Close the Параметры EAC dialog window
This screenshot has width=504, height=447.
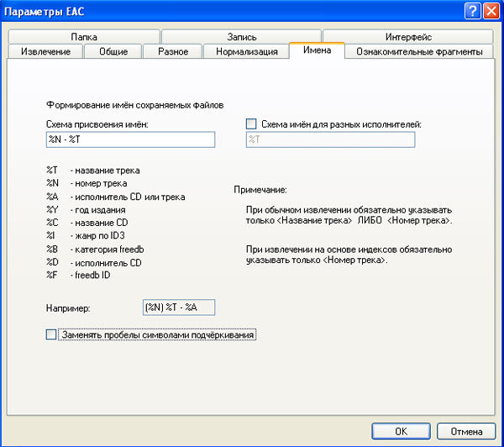point(491,10)
